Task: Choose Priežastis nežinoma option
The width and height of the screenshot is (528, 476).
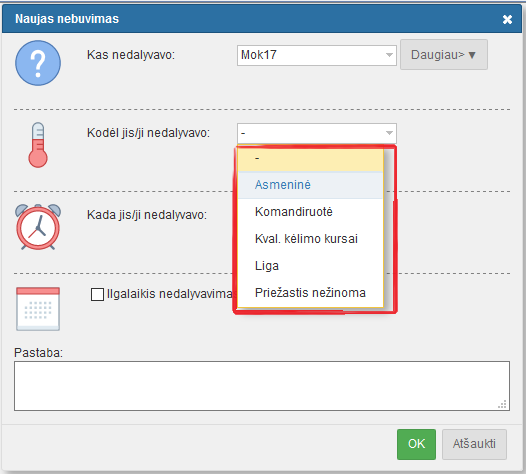Action: (310, 293)
